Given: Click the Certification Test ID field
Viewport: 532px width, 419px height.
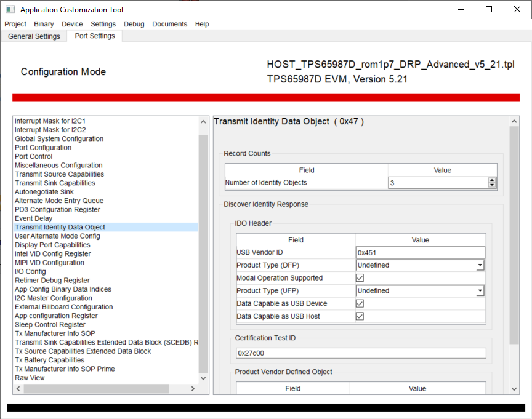Looking at the screenshot, I should click(x=361, y=353).
